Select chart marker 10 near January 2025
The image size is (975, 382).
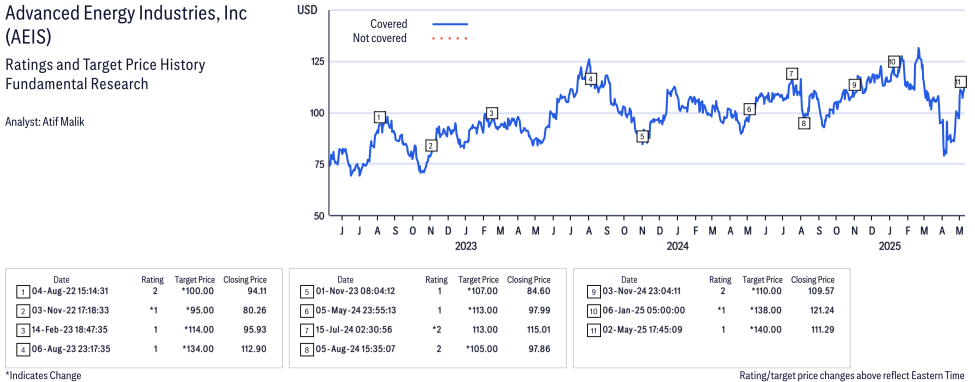(893, 62)
